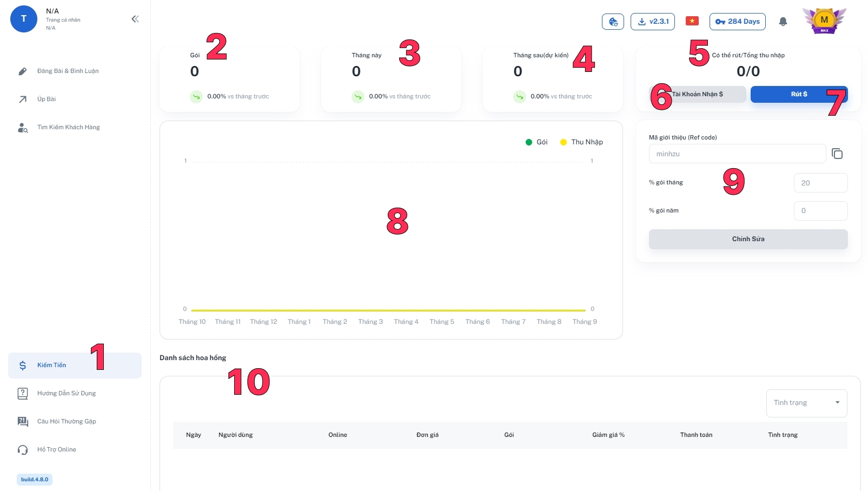Open the M Max profile badge

click(824, 21)
